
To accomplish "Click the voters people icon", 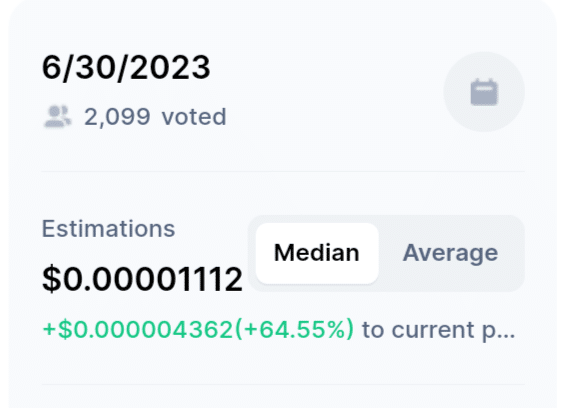I will (57, 116).
